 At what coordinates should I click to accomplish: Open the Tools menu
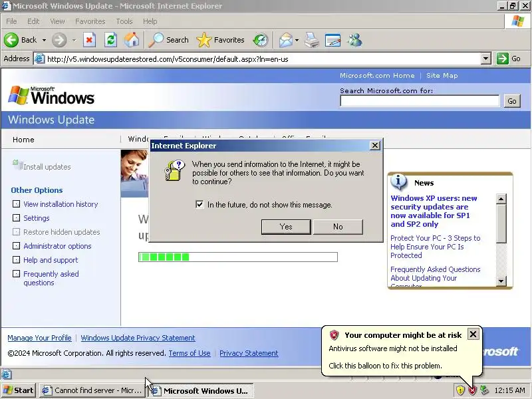(124, 21)
